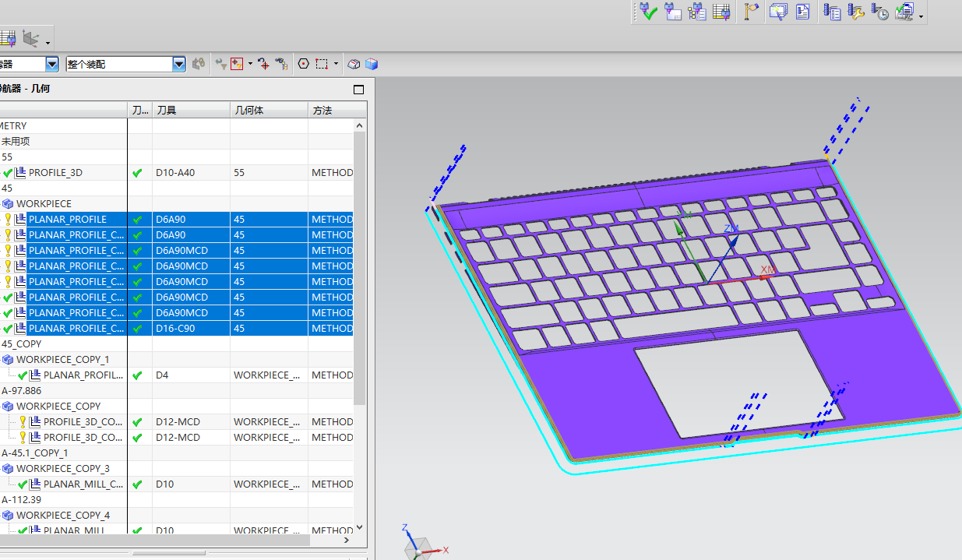This screenshot has height=560, width=962.
Task: Click the stacked pages with wand icon
Action: coord(778,11)
